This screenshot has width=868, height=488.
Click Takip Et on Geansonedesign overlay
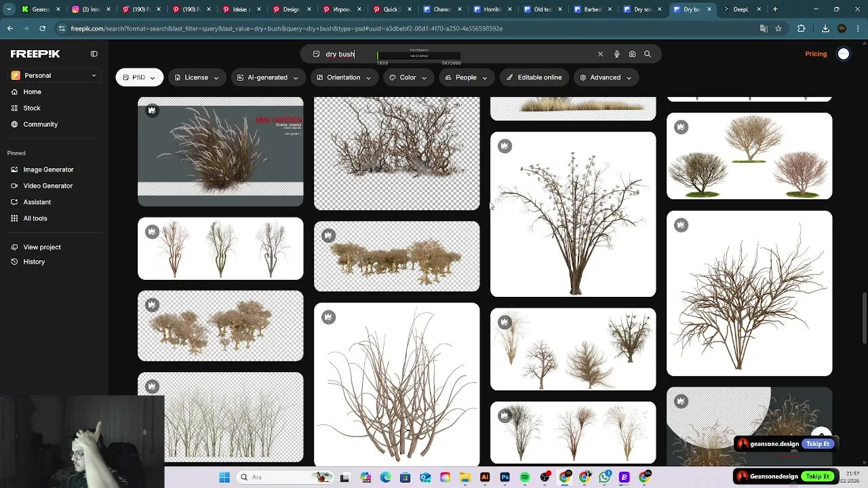tap(818, 476)
